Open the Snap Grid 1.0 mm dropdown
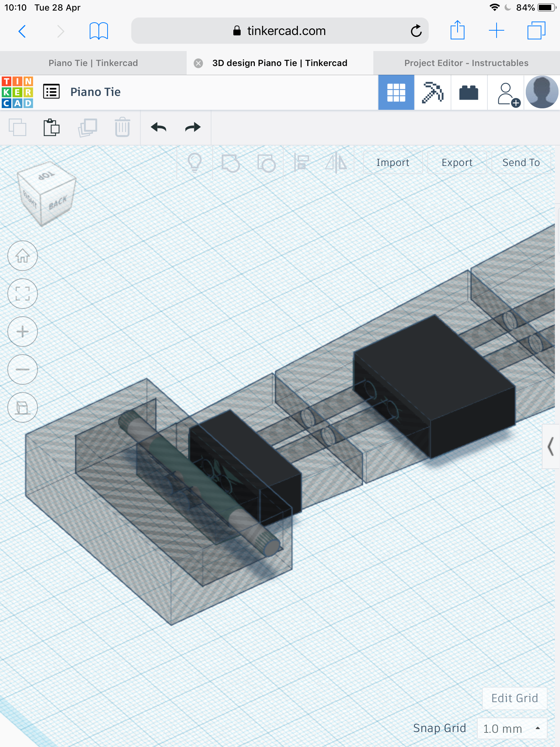Image resolution: width=560 pixels, height=747 pixels. (x=512, y=728)
